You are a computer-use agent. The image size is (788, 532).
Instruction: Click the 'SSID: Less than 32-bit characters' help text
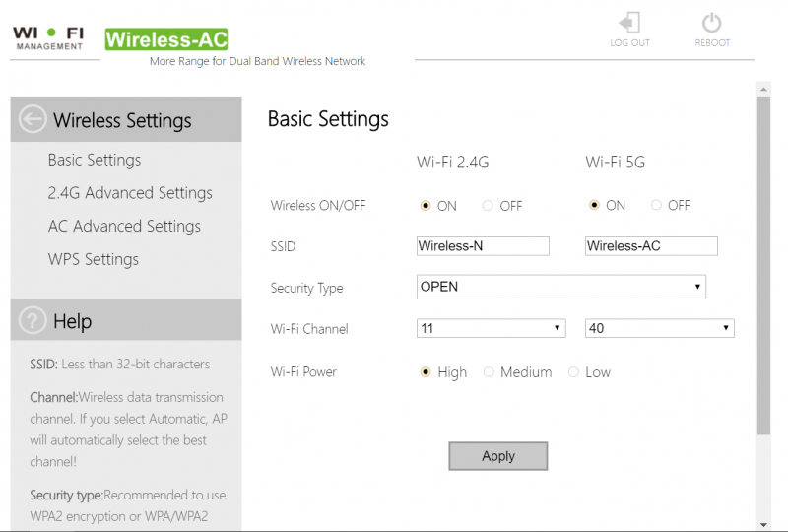(x=119, y=365)
